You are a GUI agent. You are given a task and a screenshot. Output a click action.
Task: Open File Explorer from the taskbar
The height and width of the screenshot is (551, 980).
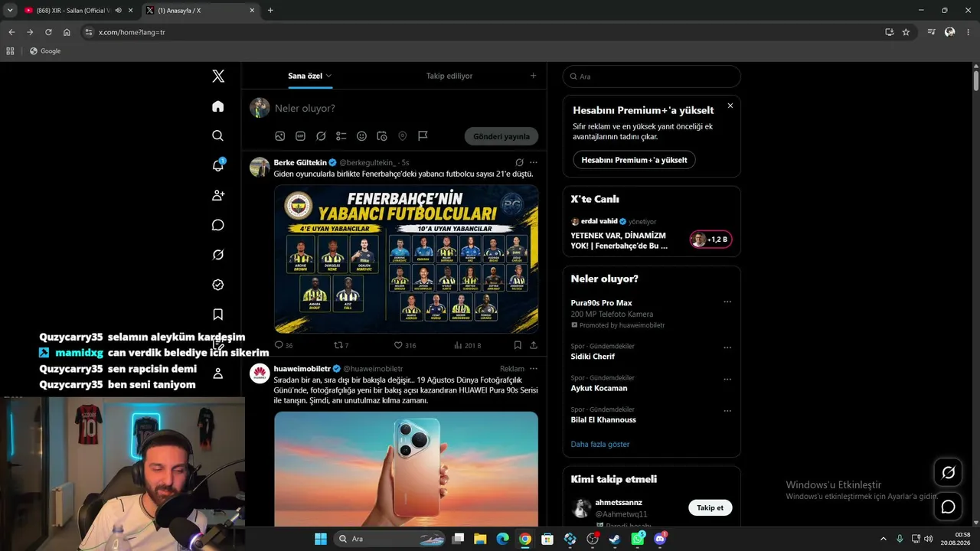pyautogui.click(x=480, y=539)
